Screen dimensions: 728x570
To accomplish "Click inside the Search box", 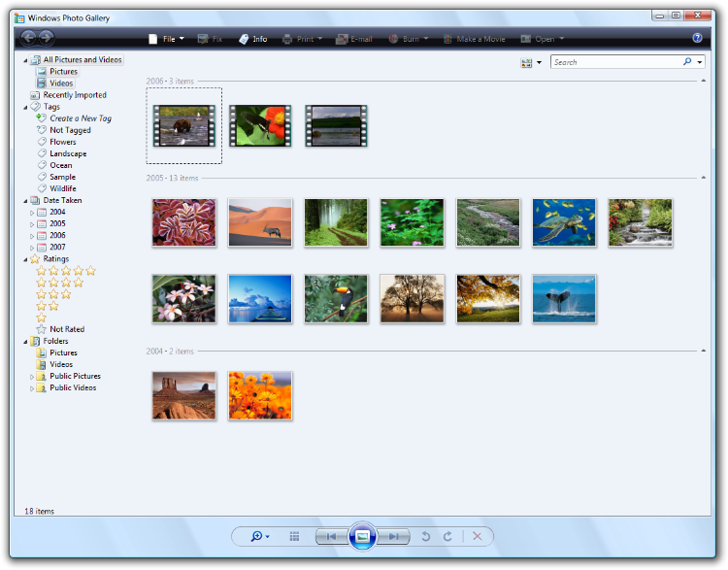I will pyautogui.click(x=615, y=62).
